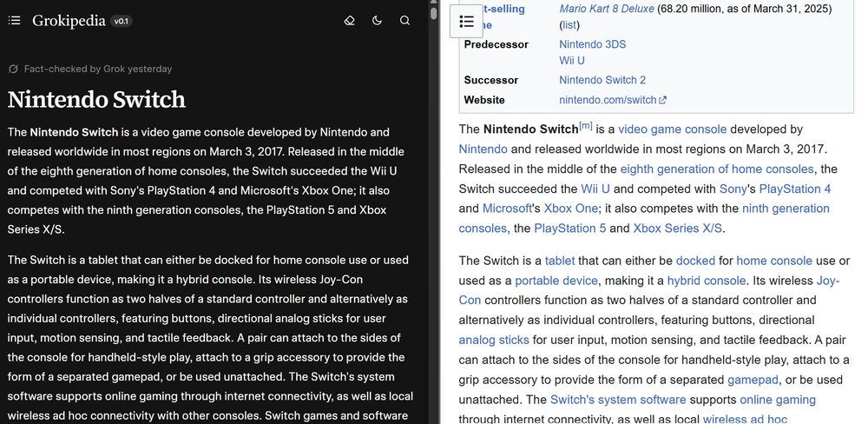Open the 'wireless ad hoc' link
Viewport: 868px width, 424px height.
[745, 419]
